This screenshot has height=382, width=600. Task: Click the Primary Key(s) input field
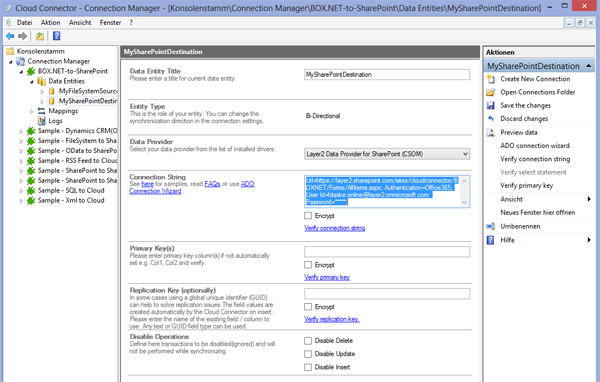click(x=387, y=251)
